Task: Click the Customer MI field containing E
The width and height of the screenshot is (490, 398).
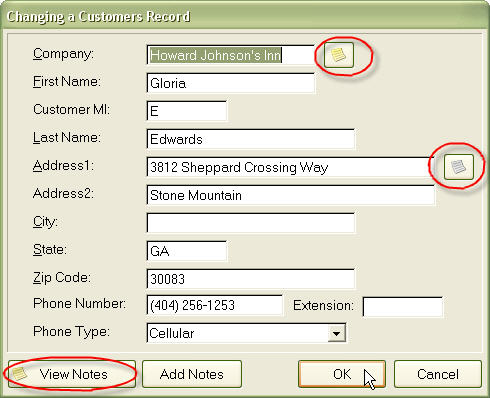Action: coord(187,111)
